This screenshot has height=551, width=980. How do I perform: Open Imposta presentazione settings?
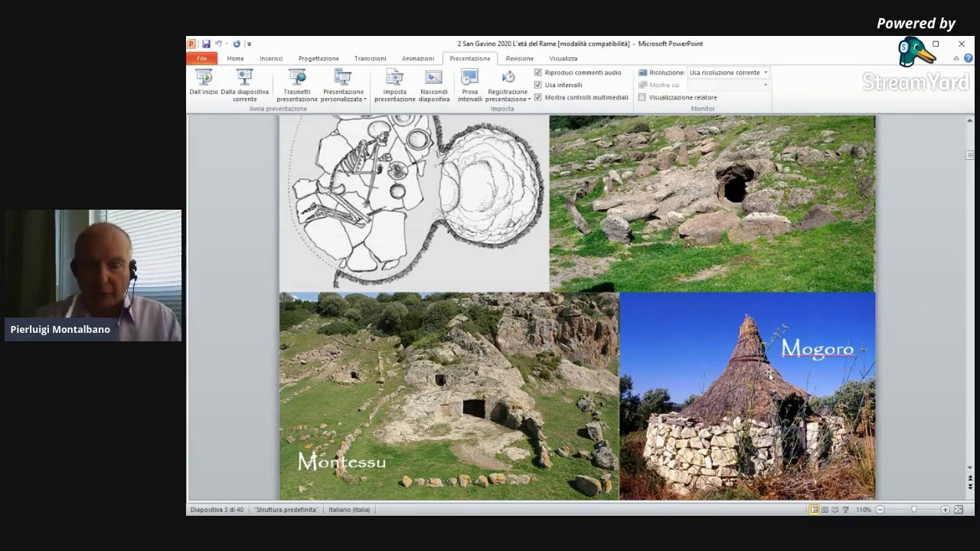coord(394,85)
